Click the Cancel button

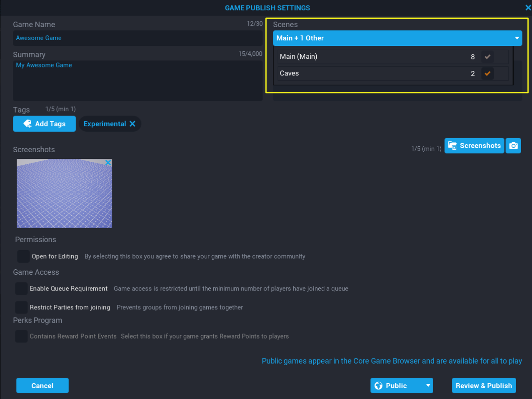(42, 386)
